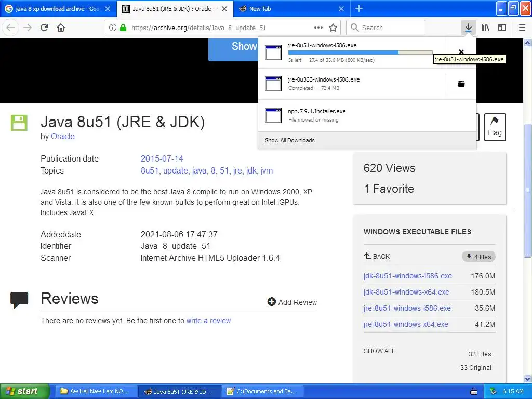Click the page scrollbar down arrow
Viewport: 532px width, 399px height.
click(x=528, y=379)
